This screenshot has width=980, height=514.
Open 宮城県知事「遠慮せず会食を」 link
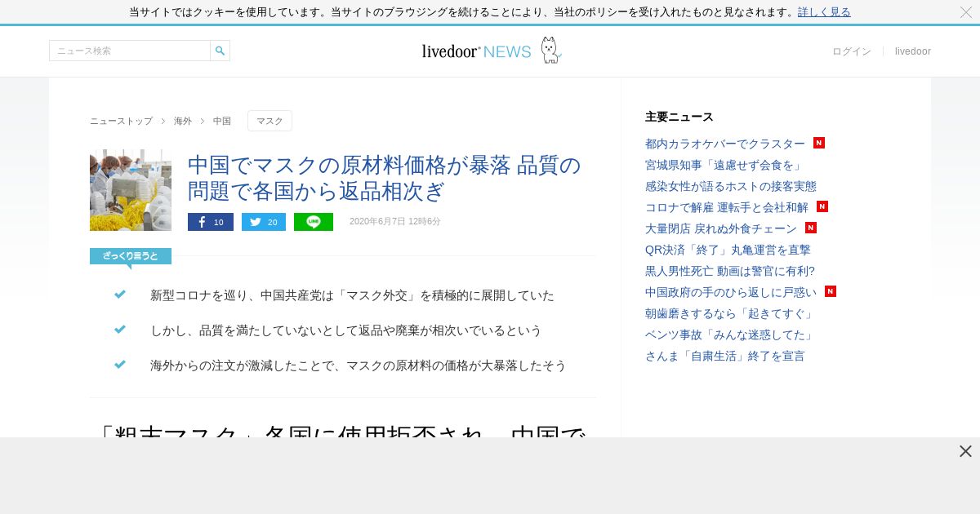coord(724,165)
